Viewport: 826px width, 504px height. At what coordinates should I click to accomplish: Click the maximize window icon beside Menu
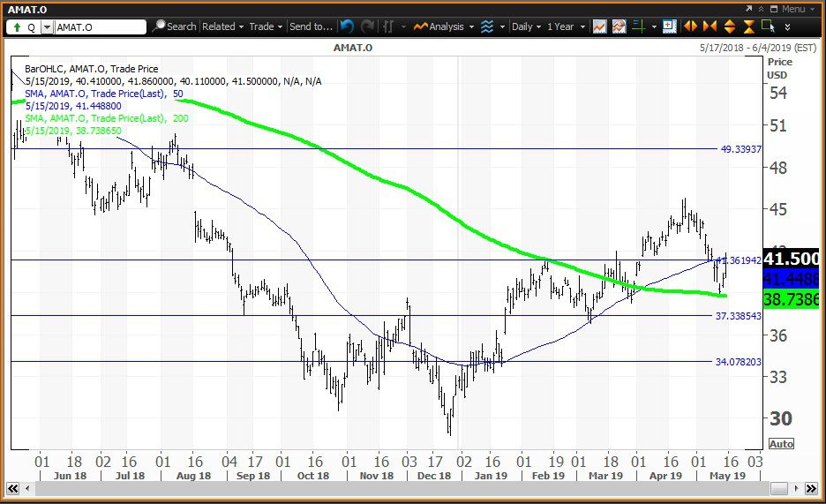tap(774, 9)
